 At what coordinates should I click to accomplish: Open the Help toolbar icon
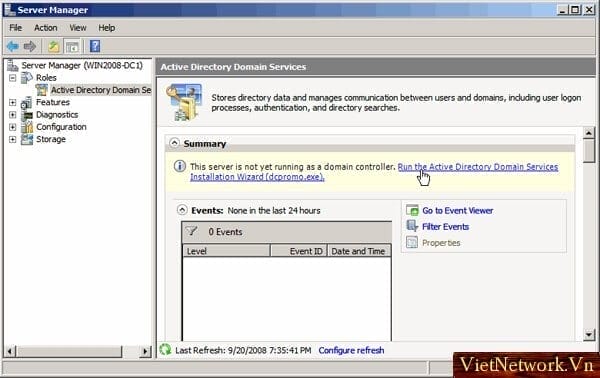(95, 46)
